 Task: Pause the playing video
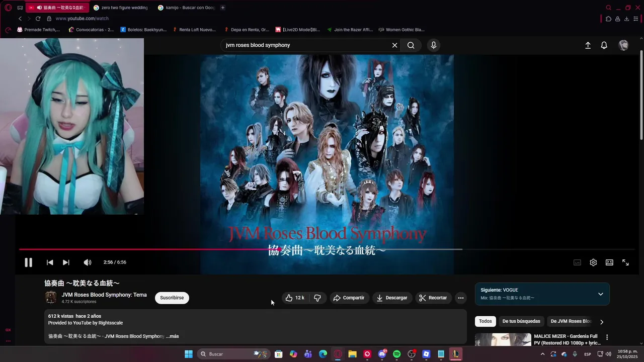(x=29, y=262)
